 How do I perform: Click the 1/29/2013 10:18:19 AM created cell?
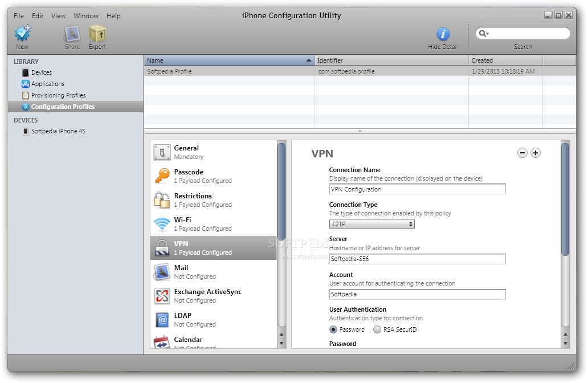click(503, 71)
